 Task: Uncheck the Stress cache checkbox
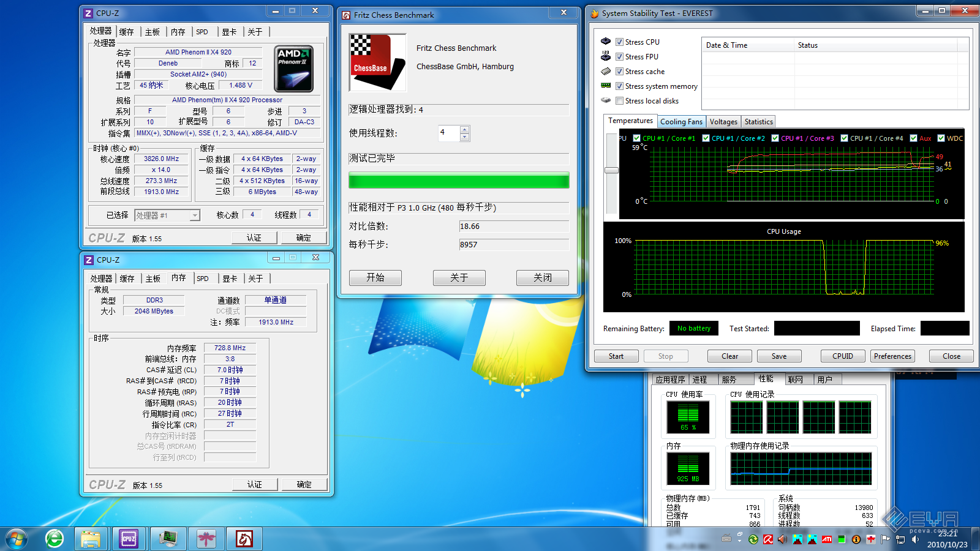[619, 72]
